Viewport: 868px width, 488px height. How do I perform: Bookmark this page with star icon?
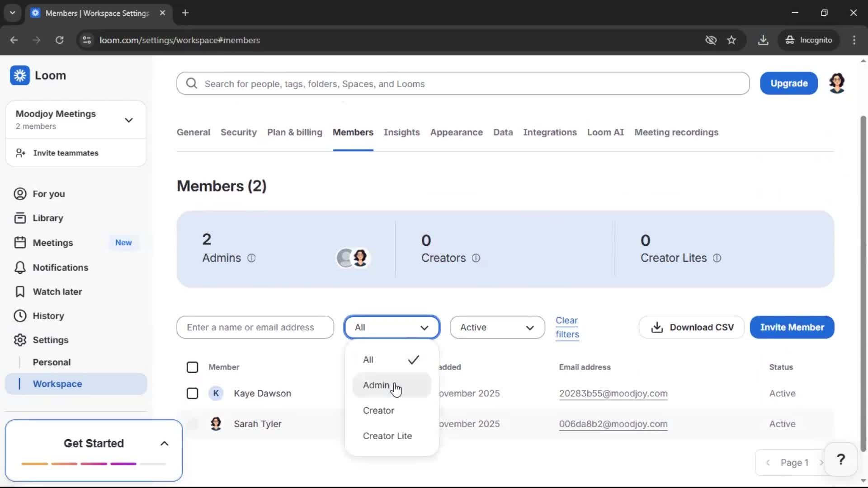point(731,40)
